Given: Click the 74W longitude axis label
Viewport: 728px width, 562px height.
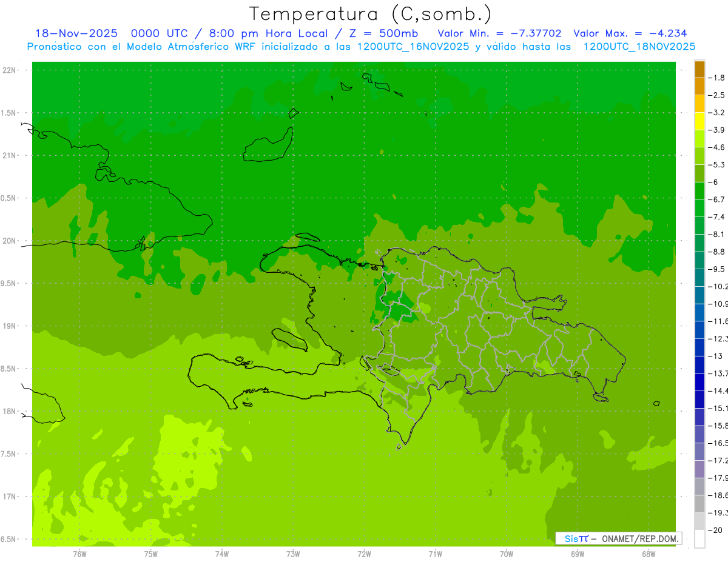Looking at the screenshot, I should click(222, 554).
